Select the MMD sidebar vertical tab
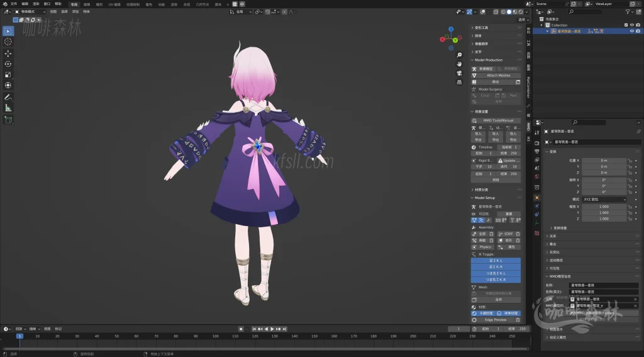The image size is (644, 357). (528, 127)
